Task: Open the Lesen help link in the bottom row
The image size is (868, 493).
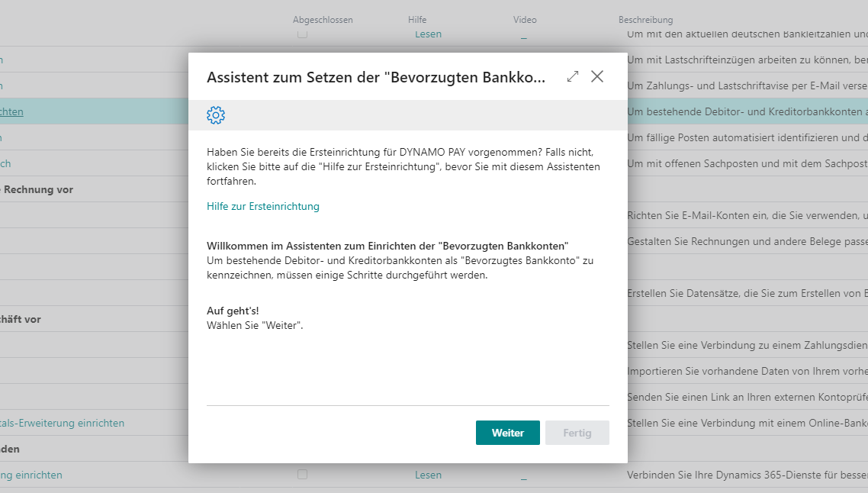Action: pos(429,475)
